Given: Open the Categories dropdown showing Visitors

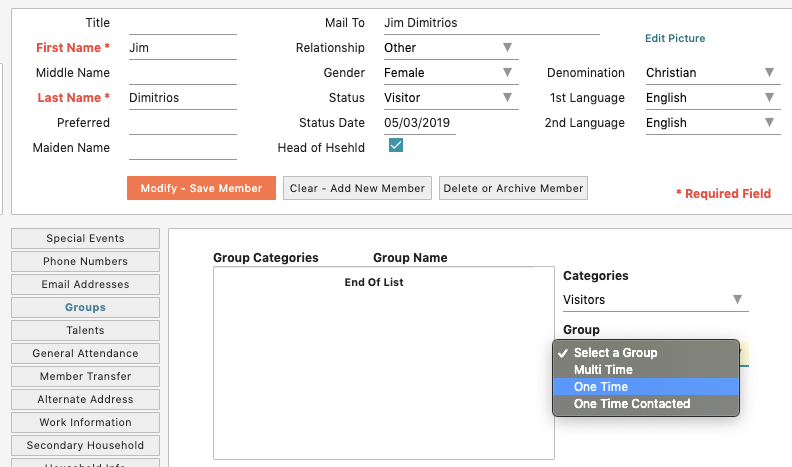Looking at the screenshot, I should pyautogui.click(x=656, y=299).
